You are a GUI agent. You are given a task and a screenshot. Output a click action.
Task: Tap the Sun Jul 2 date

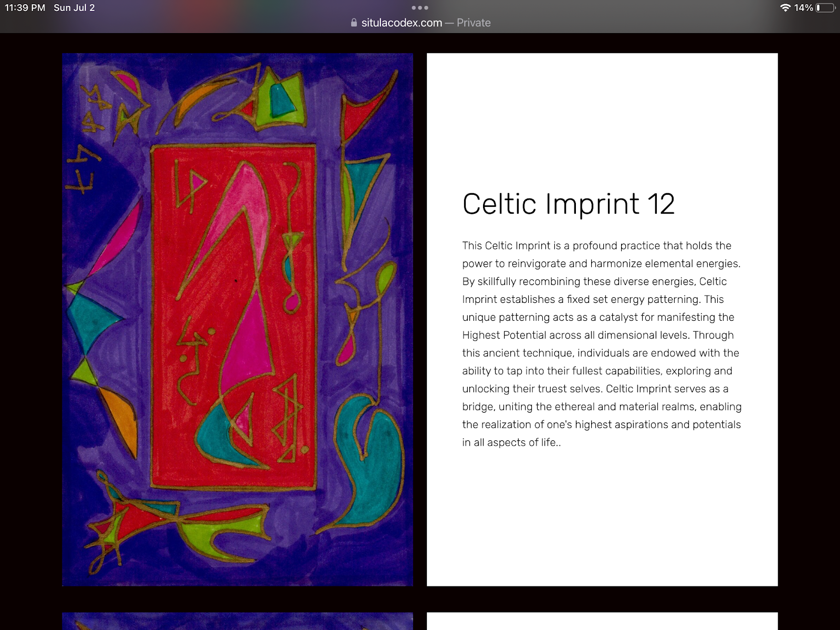point(74,8)
